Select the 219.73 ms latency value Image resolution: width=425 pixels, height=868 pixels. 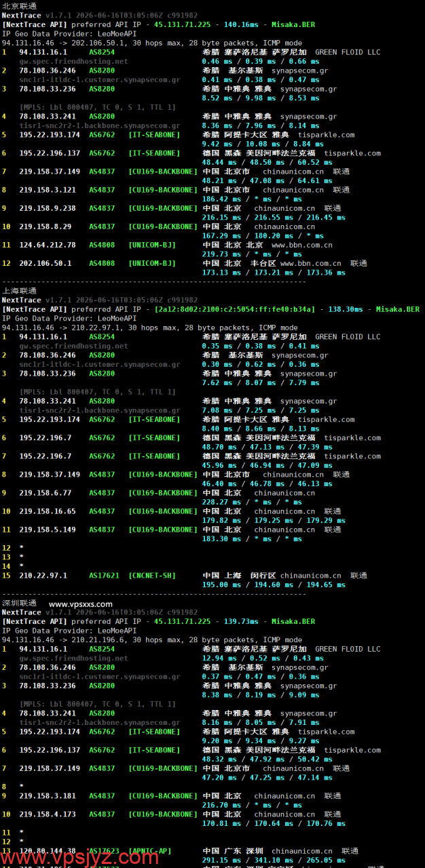(221, 254)
